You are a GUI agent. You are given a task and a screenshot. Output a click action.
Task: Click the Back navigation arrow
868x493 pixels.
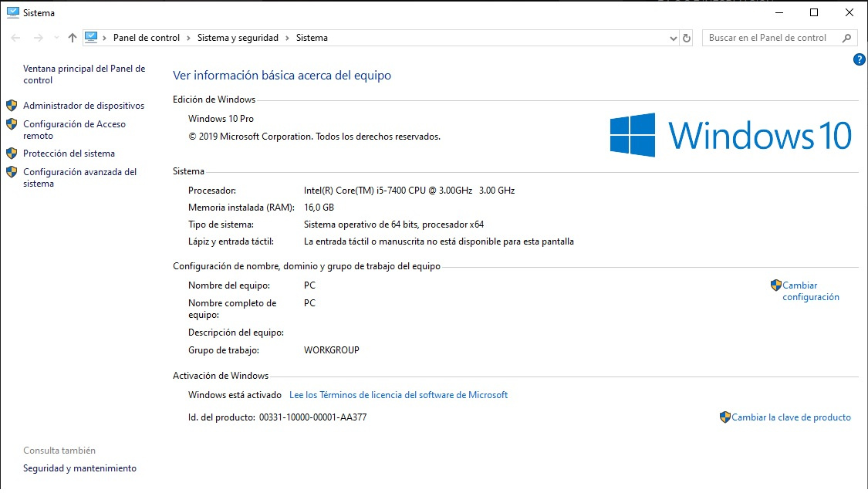coord(15,38)
